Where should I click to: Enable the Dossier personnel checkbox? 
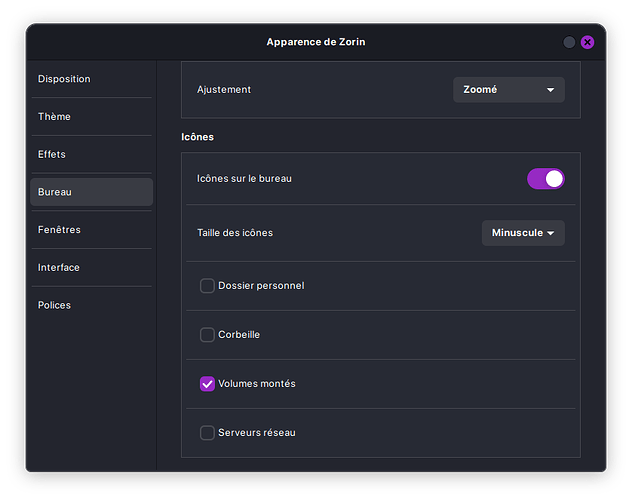(x=207, y=286)
